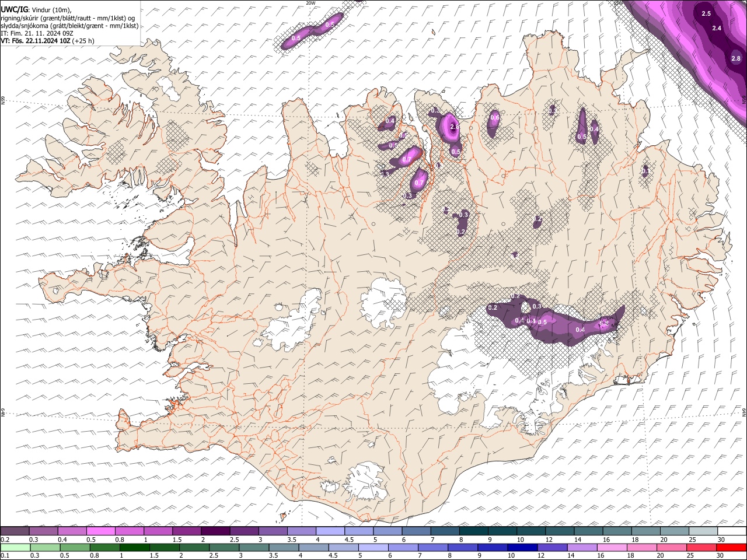The image size is (747, 560).
Task: Click the 2.6 precipitation value in north Iceland
Action: 455,127
